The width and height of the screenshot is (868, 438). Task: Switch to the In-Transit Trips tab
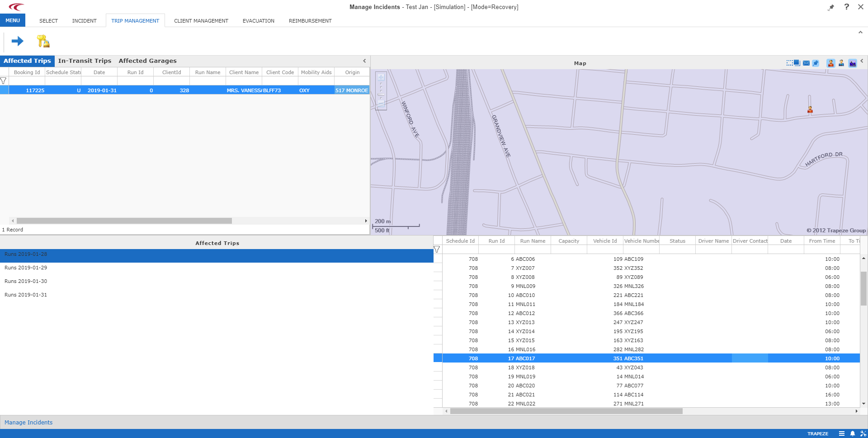point(85,61)
